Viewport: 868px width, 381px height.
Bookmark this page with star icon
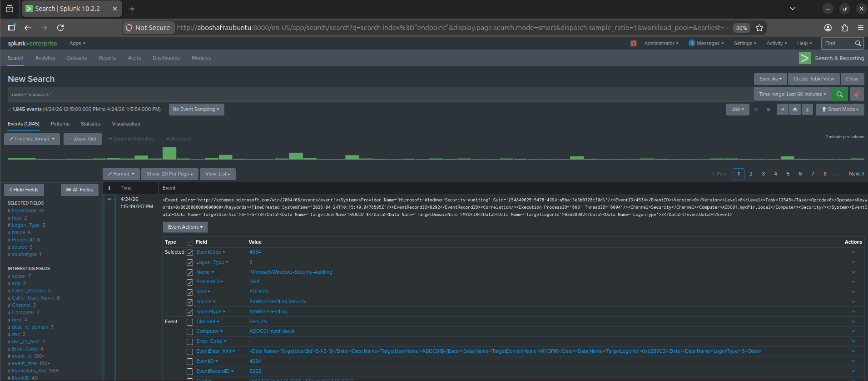click(759, 28)
